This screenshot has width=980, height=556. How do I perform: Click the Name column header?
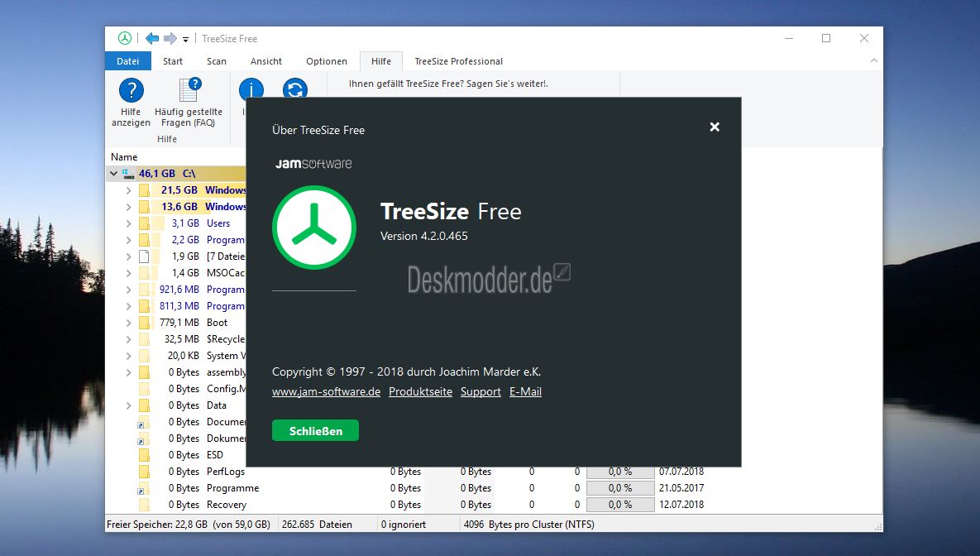tap(124, 157)
